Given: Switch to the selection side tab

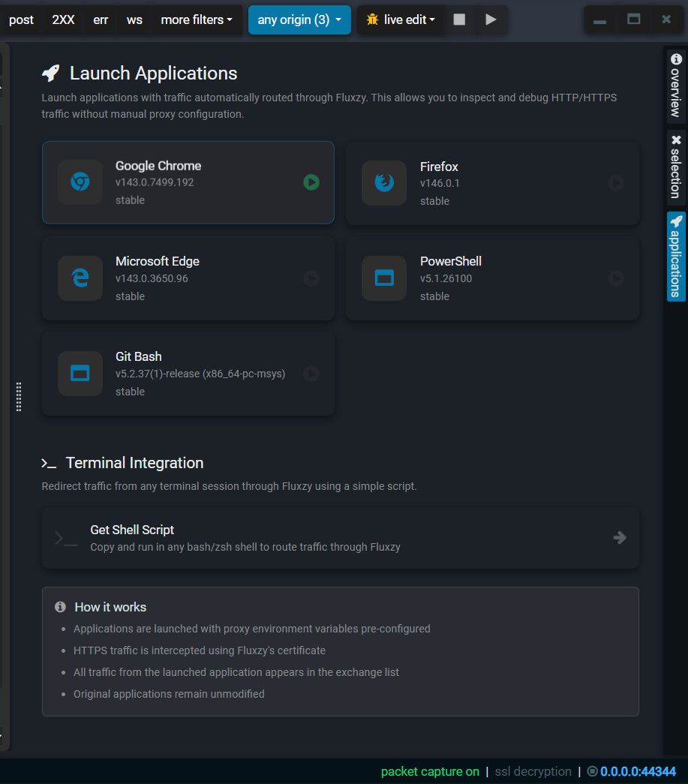Looking at the screenshot, I should click(676, 167).
